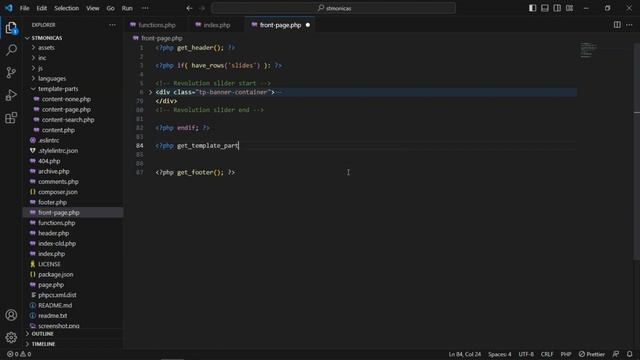Click the UTF-8 encoding status item
Image resolution: width=640 pixels, height=360 pixels.
click(x=526, y=354)
